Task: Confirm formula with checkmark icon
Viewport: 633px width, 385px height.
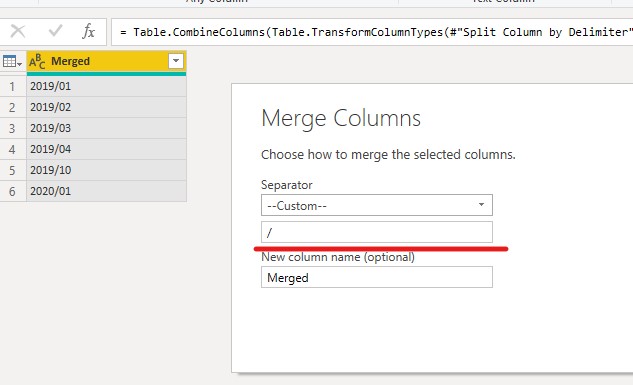Action: tap(55, 31)
